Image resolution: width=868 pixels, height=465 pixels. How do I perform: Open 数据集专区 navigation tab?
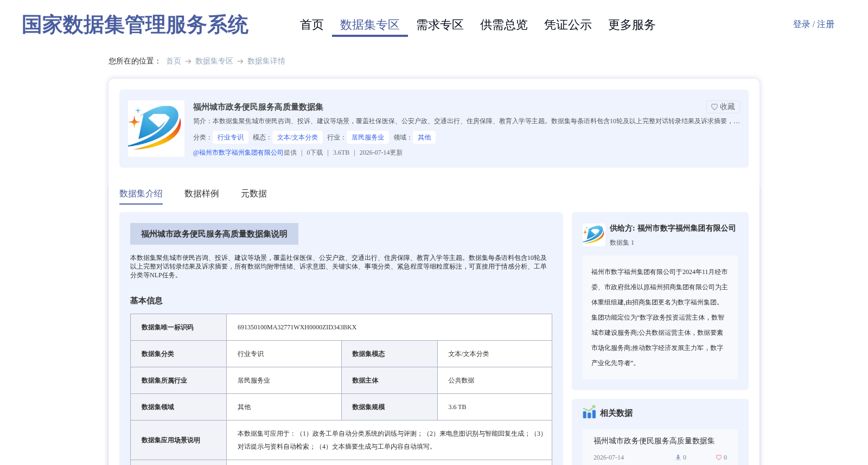pyautogui.click(x=370, y=25)
